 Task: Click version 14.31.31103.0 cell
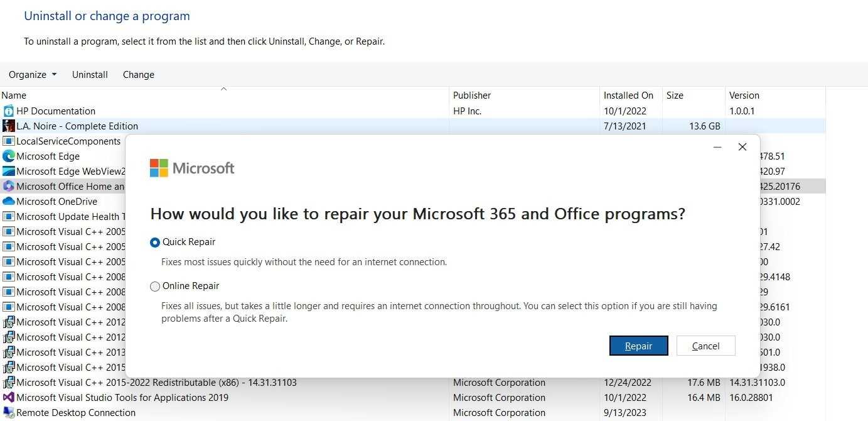click(x=757, y=383)
